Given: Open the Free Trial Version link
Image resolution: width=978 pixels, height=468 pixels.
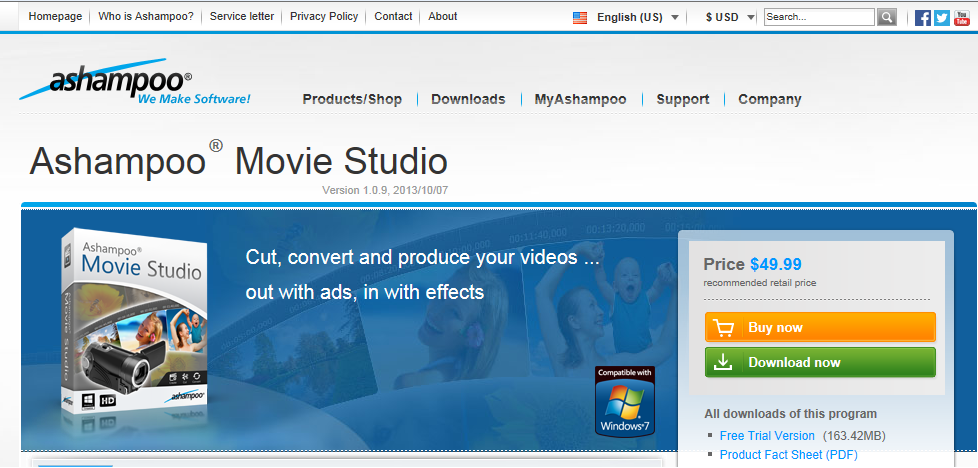Looking at the screenshot, I should [767, 436].
